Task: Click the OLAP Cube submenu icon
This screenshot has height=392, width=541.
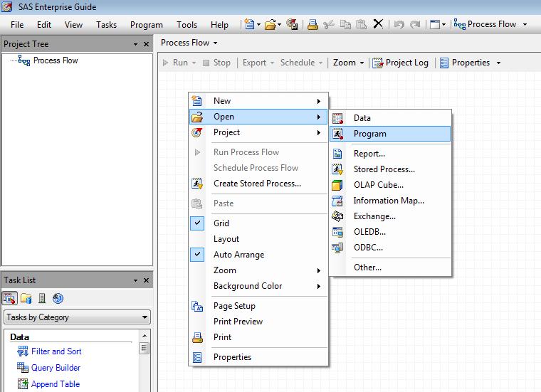Action: (x=337, y=185)
